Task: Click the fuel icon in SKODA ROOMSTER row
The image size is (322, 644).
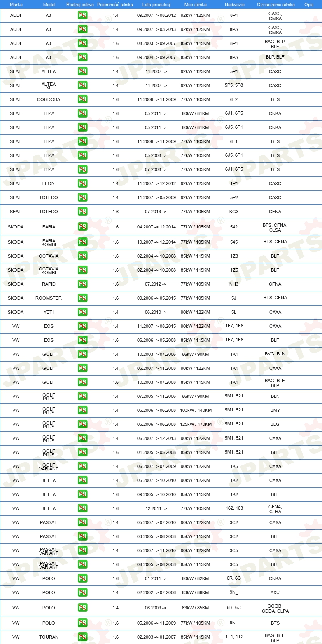Action: pyautogui.click(x=82, y=298)
